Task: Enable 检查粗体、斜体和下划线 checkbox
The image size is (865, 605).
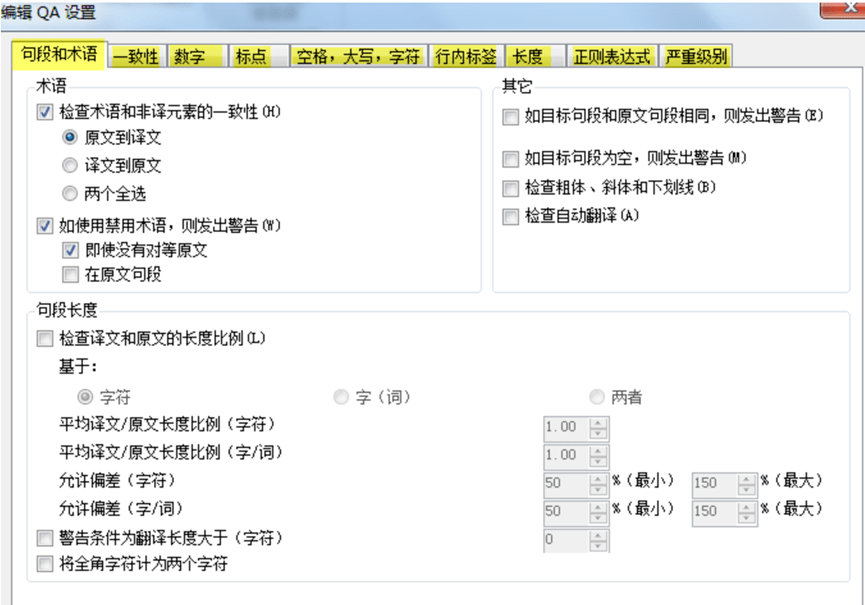Action: coord(510,189)
